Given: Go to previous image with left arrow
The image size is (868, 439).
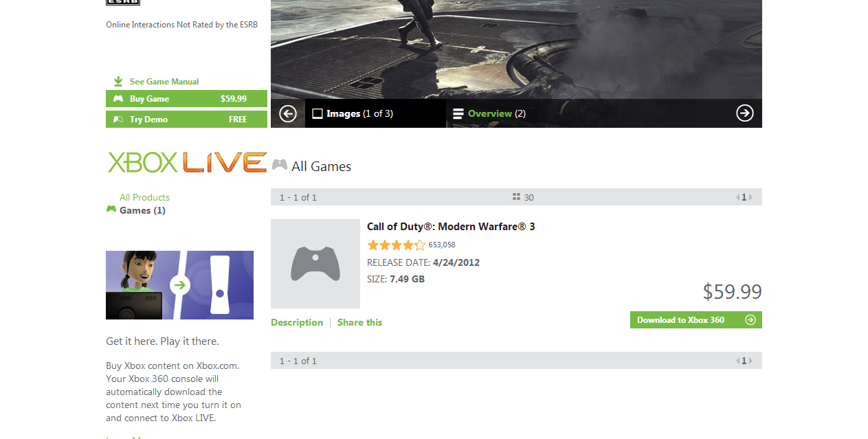Looking at the screenshot, I should [288, 113].
